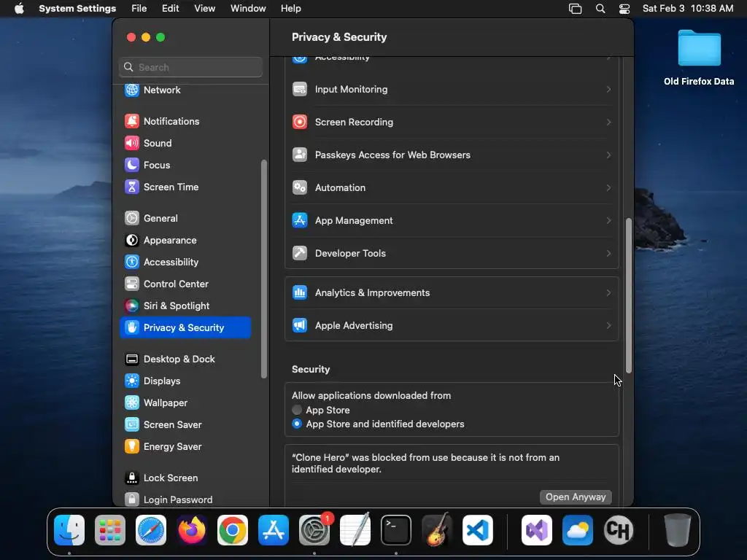Expand Analytics & Improvements chevron
The width and height of the screenshot is (747, 560).
tap(608, 293)
